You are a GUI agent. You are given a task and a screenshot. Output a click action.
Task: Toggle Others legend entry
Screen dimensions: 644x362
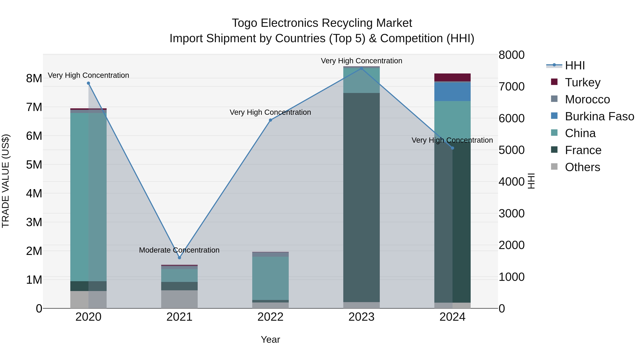tap(575, 167)
